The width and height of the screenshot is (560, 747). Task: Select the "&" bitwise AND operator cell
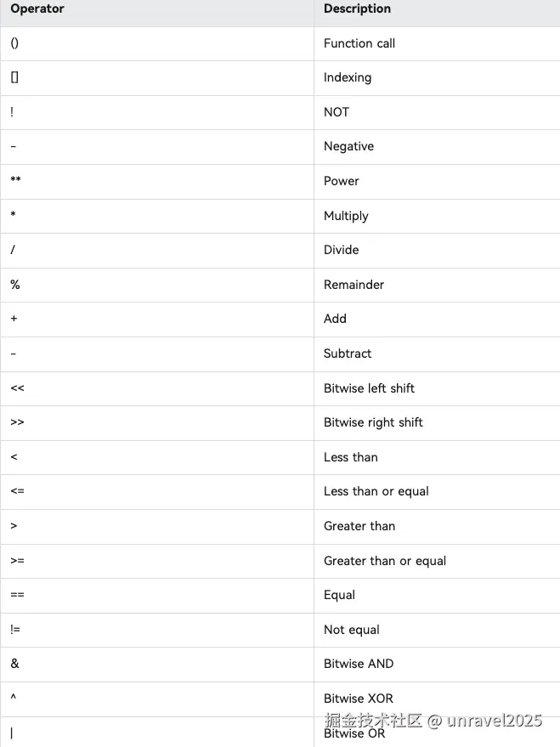(x=15, y=664)
